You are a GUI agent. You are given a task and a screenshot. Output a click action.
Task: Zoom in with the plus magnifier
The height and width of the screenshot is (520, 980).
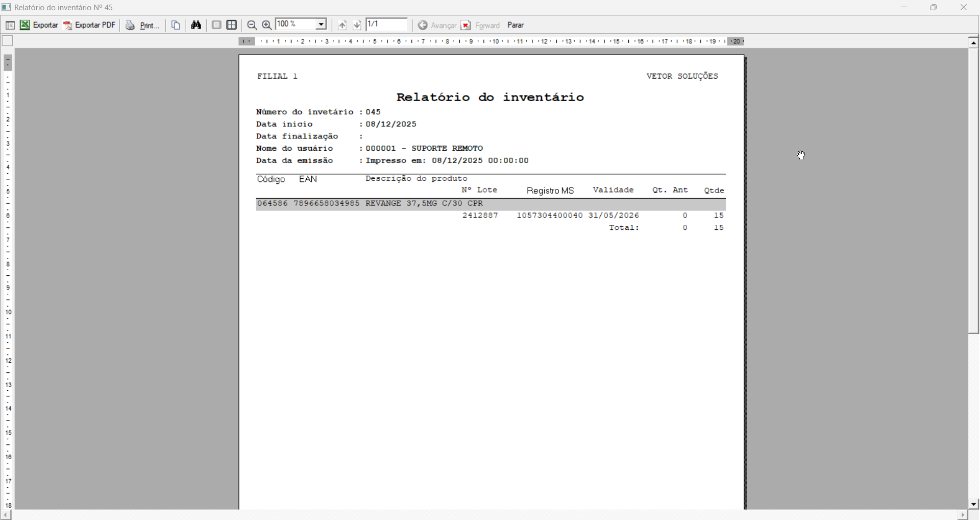tap(267, 25)
